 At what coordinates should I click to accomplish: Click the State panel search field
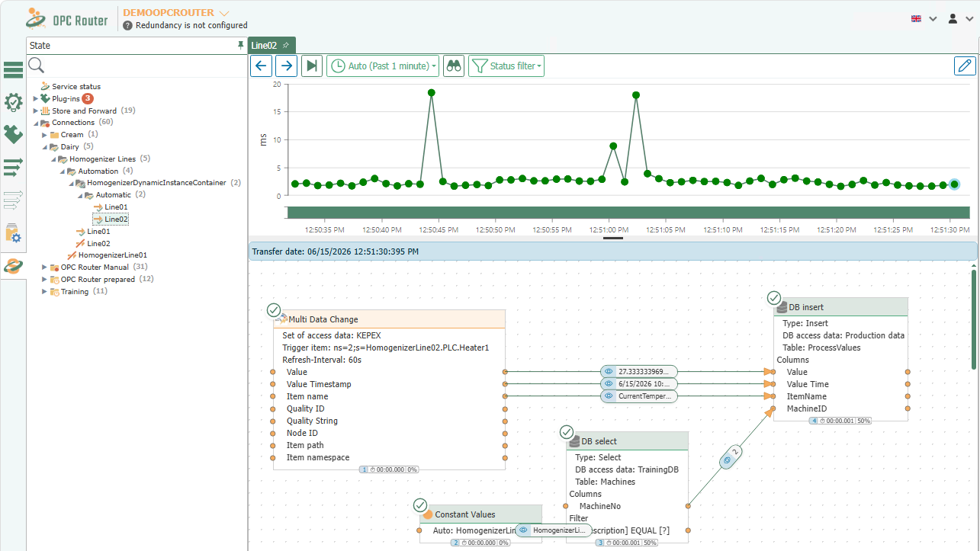pos(145,66)
